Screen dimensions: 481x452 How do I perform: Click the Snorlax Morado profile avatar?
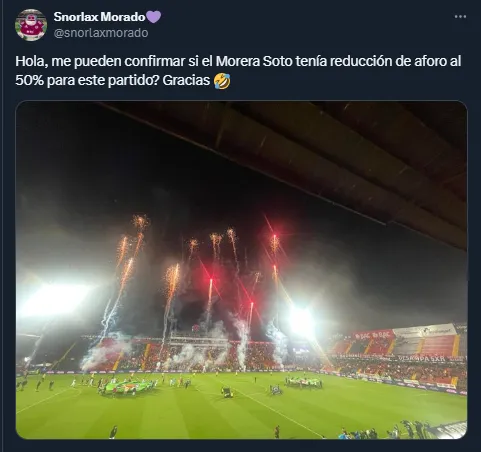point(31,25)
